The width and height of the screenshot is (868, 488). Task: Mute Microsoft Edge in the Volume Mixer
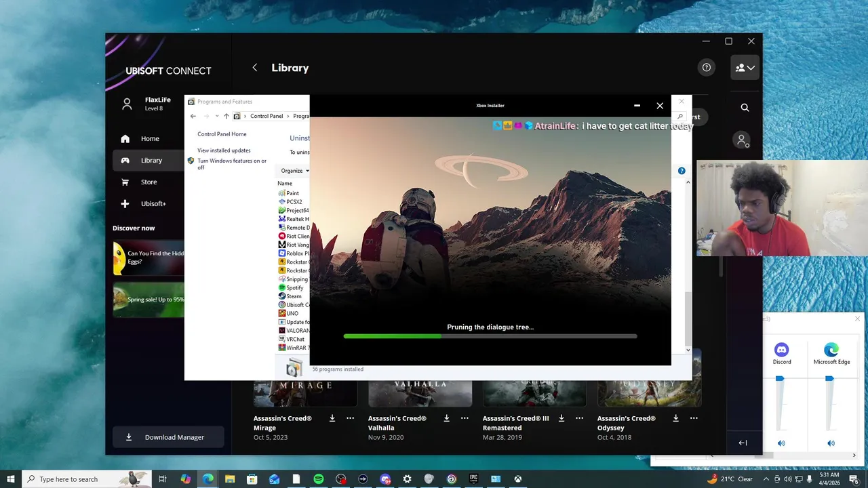coord(831,443)
